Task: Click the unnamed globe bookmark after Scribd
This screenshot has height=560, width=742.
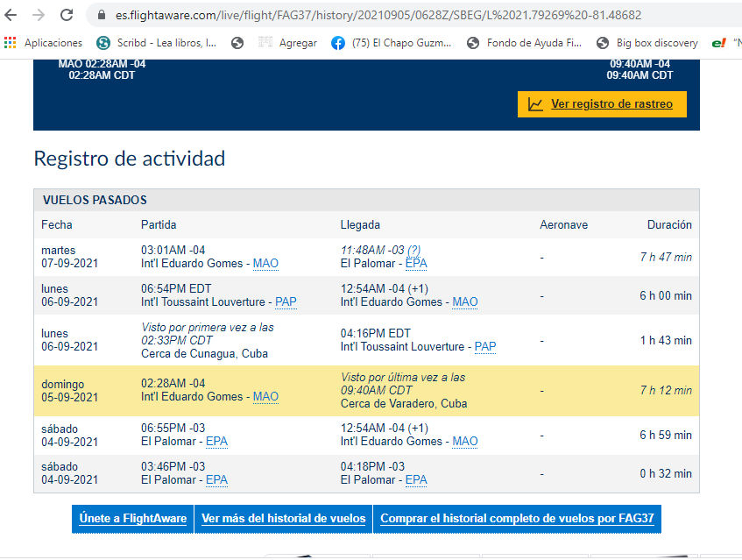Action: tap(237, 43)
